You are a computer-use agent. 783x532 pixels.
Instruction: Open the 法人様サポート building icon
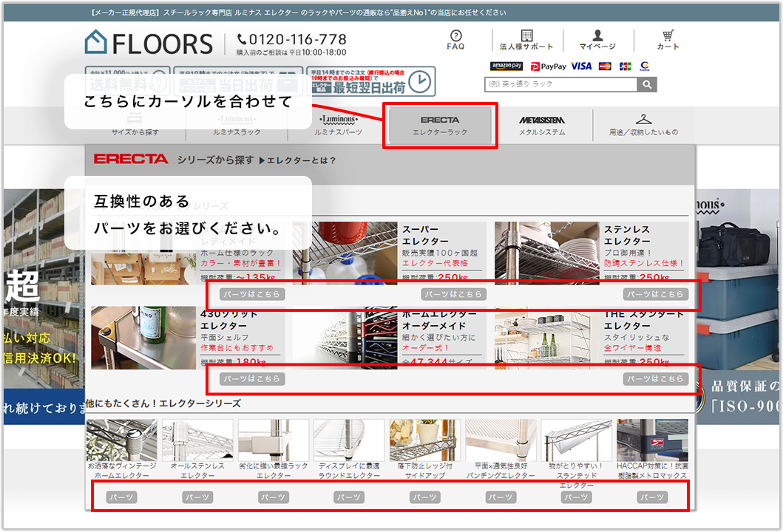click(527, 35)
